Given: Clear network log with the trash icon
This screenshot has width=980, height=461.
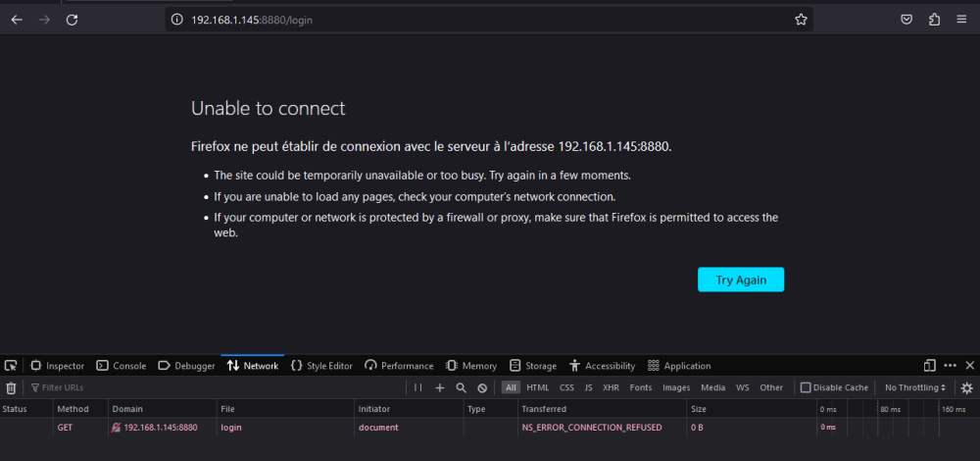Looking at the screenshot, I should pos(11,387).
